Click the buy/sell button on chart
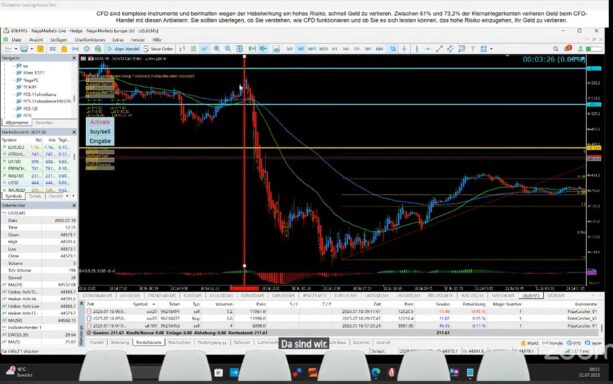 [100, 132]
